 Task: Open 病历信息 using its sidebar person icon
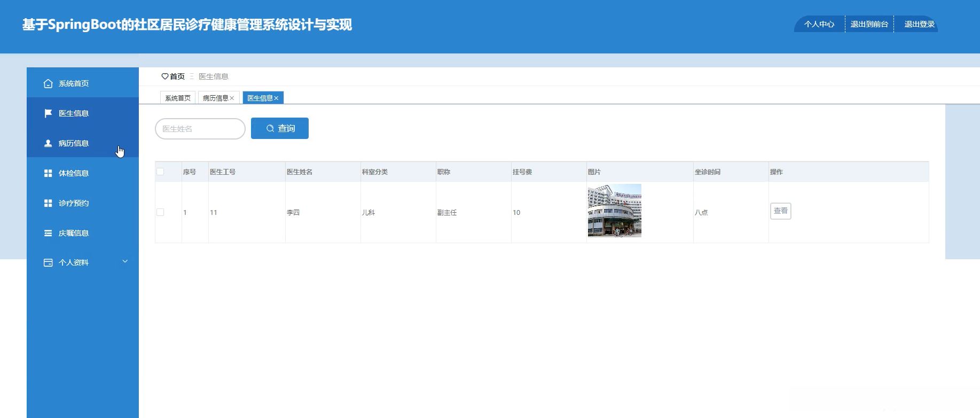coord(48,143)
